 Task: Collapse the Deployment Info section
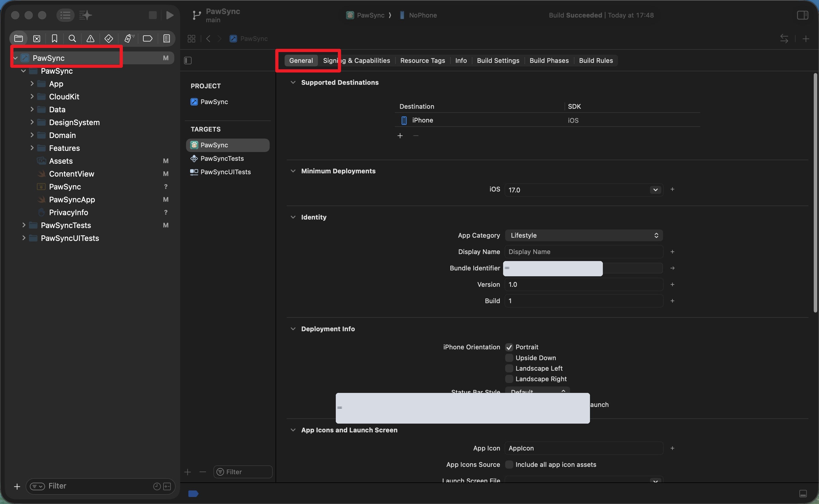coord(293,329)
